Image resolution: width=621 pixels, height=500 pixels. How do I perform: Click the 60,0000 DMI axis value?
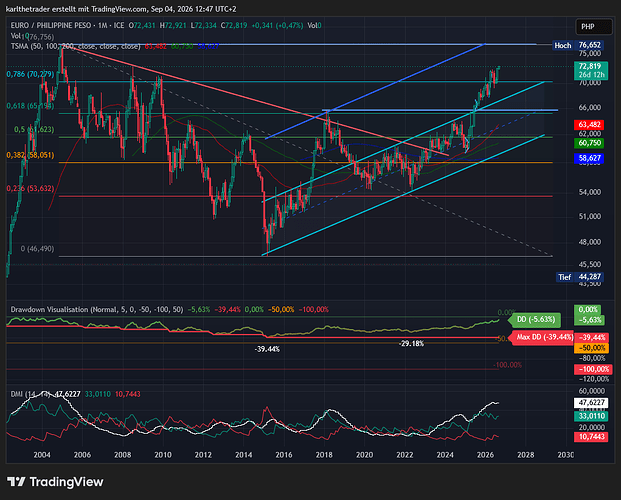(x=592, y=391)
